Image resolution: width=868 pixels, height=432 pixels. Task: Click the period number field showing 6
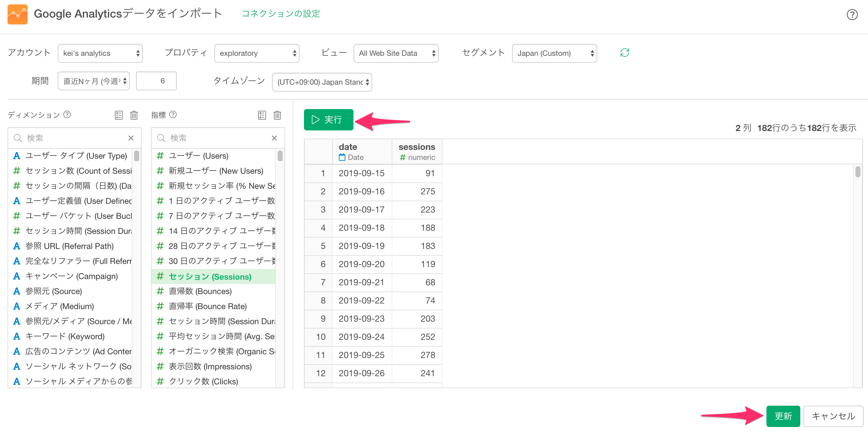[x=156, y=81]
